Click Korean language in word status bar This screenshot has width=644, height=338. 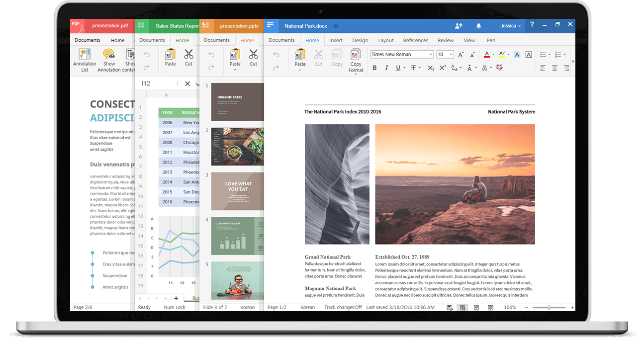(x=307, y=308)
